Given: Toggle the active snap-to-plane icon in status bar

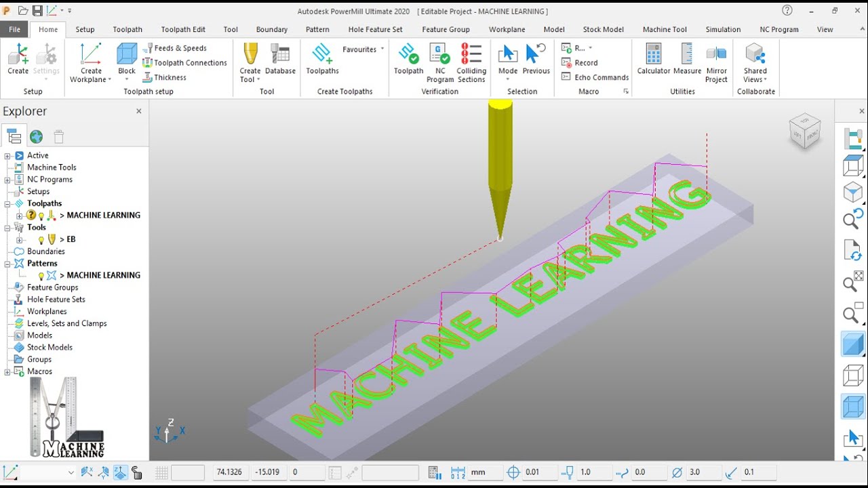Looking at the screenshot, I should tap(120, 472).
